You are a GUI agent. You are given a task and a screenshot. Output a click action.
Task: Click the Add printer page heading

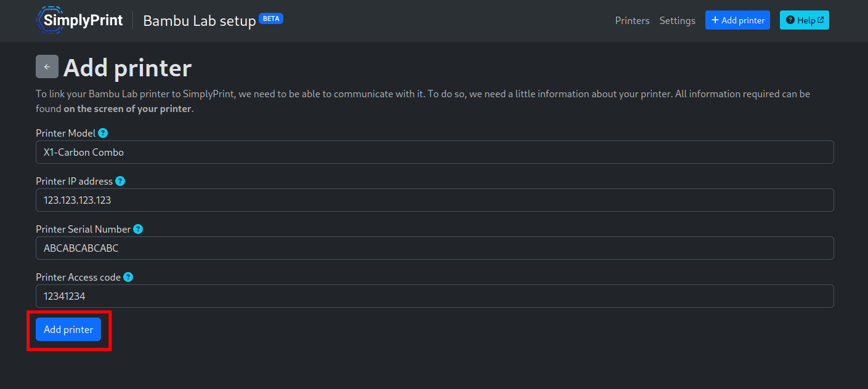(x=128, y=68)
